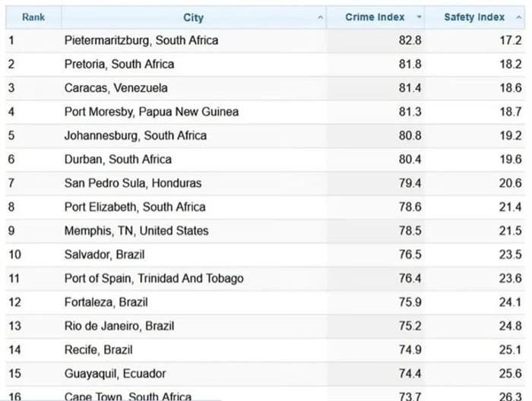
Task: Click Port Moresby, Papua New Guinea
Action: pyautogui.click(x=151, y=112)
